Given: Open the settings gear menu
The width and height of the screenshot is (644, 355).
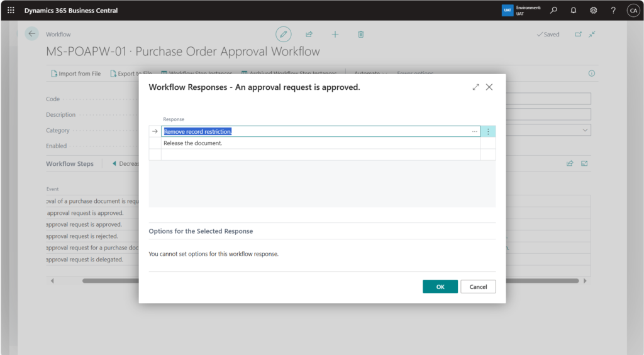Looking at the screenshot, I should (594, 10).
